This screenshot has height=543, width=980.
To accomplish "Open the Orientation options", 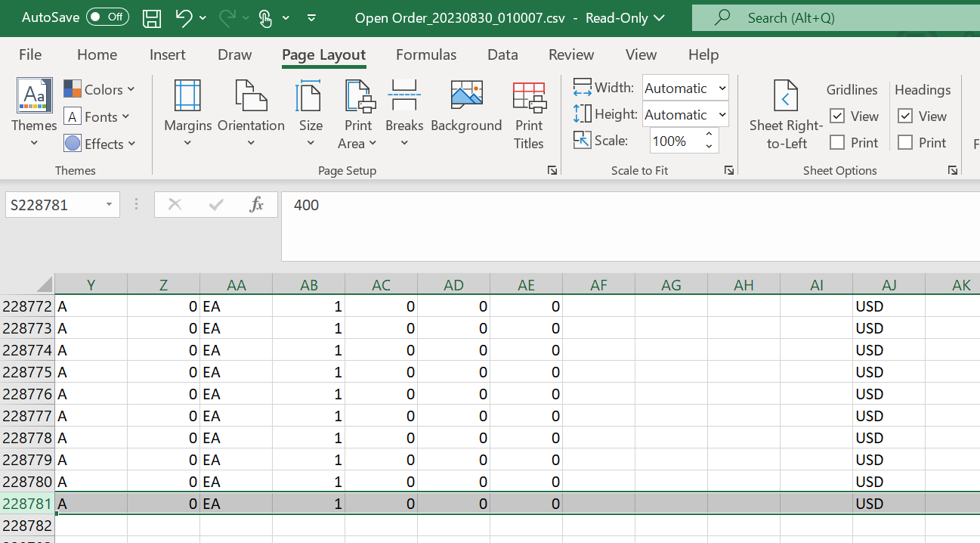I will tap(251, 113).
